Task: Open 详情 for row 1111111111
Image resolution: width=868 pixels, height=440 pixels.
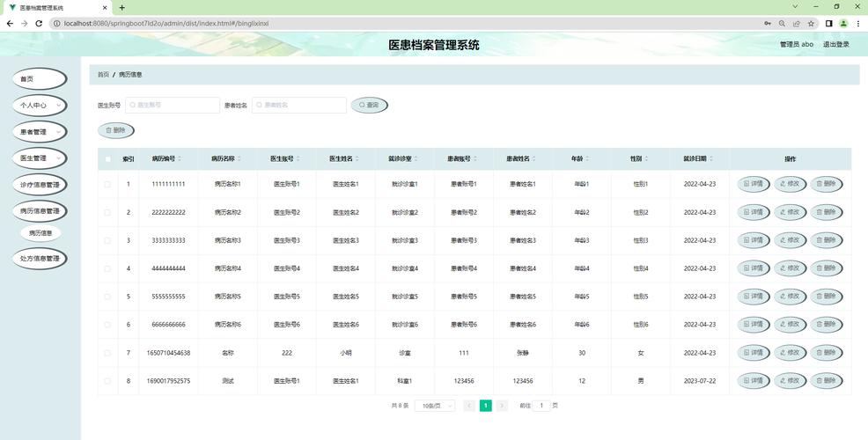Action: (754, 184)
